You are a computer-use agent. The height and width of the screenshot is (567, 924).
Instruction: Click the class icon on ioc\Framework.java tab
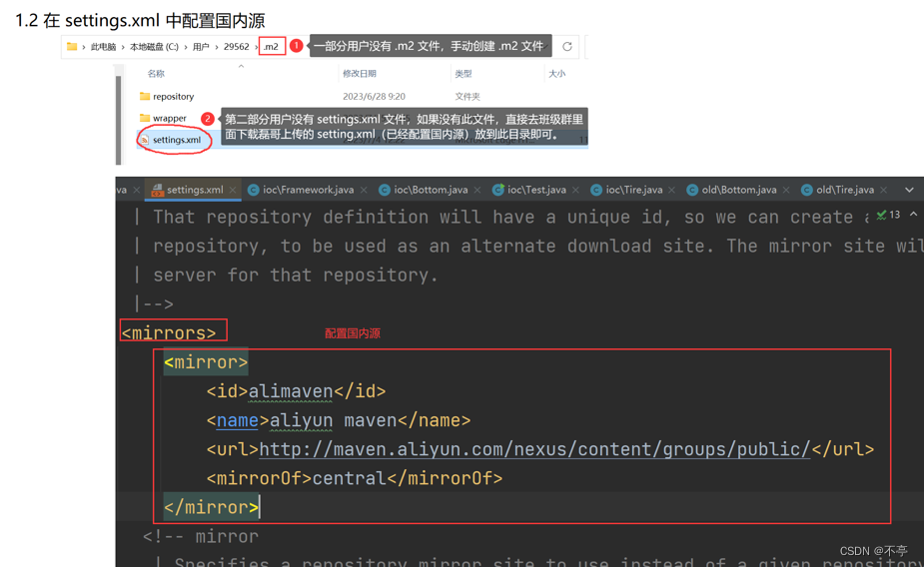click(x=254, y=190)
